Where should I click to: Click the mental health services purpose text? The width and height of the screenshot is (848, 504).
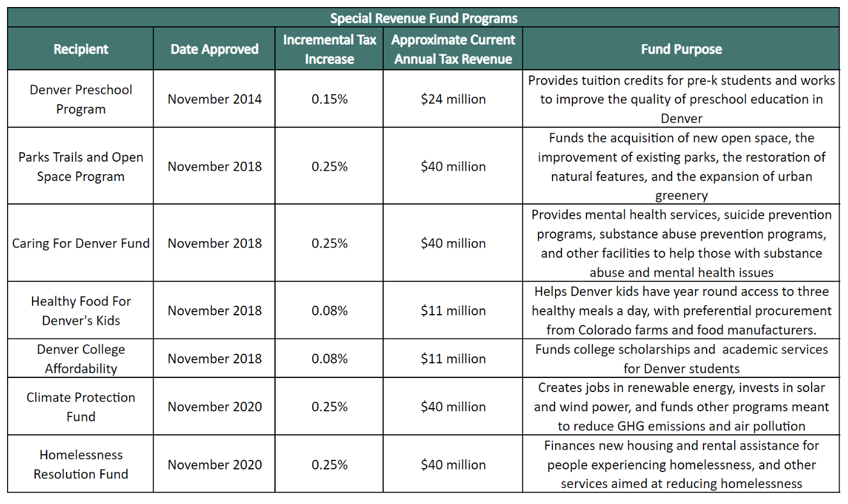coord(681,243)
